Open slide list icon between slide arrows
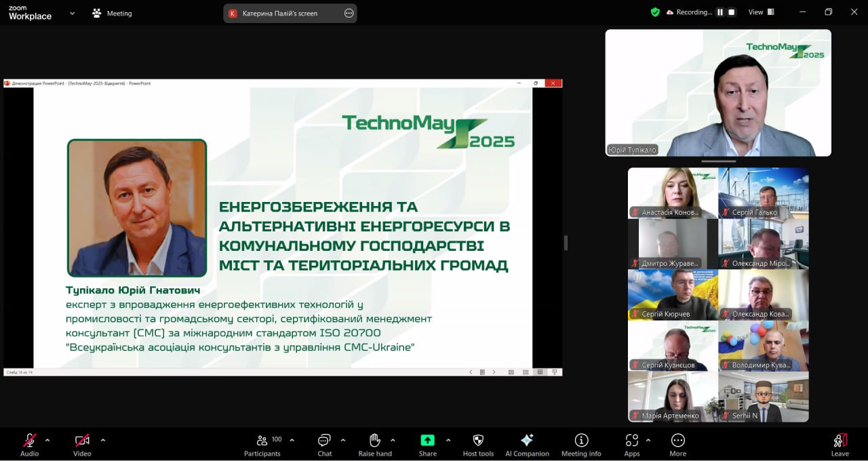 [x=482, y=372]
